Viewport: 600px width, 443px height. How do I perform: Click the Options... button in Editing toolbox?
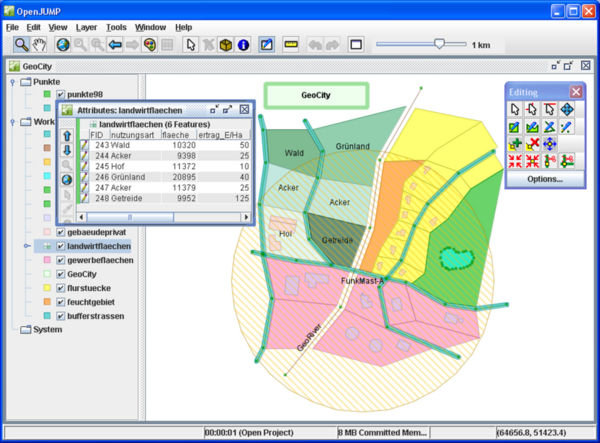pyautogui.click(x=545, y=179)
